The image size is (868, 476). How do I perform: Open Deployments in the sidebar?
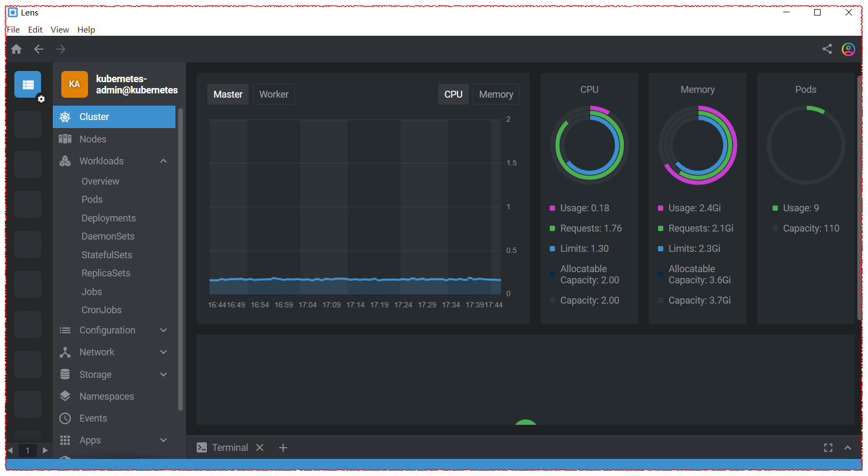pos(109,218)
